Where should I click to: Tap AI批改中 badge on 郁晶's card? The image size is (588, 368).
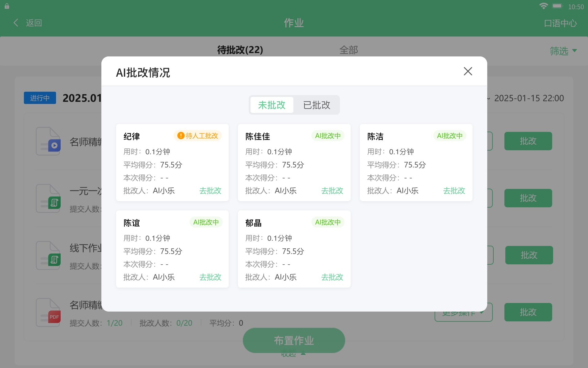[x=328, y=222]
